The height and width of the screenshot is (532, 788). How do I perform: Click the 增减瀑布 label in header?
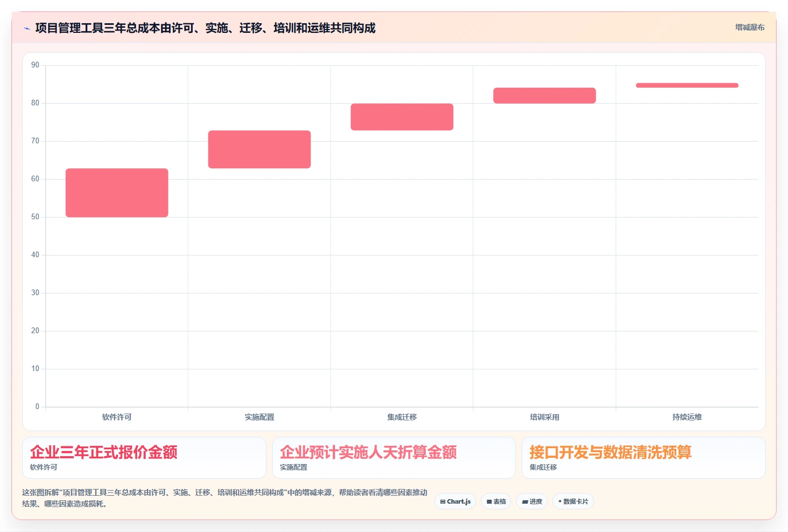pos(749,27)
